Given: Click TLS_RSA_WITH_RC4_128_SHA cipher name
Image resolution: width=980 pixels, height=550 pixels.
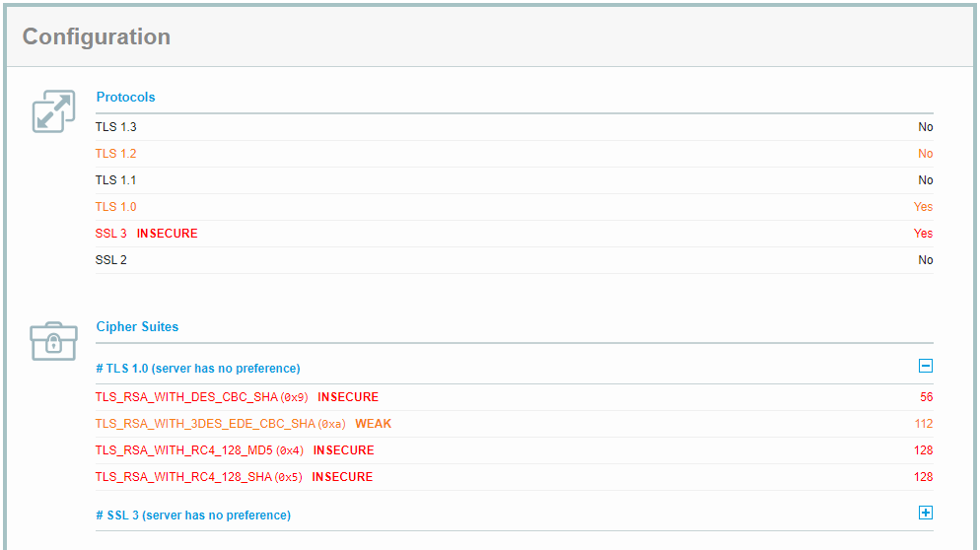Looking at the screenshot, I should (x=183, y=477).
